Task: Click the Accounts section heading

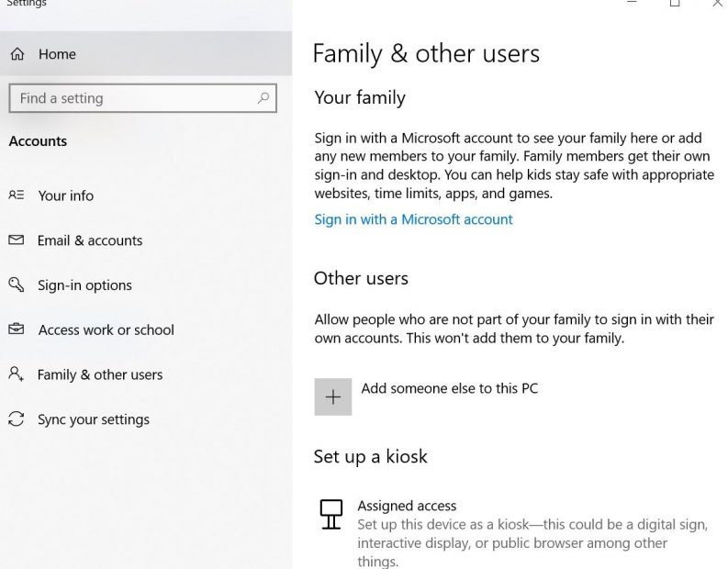Action: click(x=38, y=141)
